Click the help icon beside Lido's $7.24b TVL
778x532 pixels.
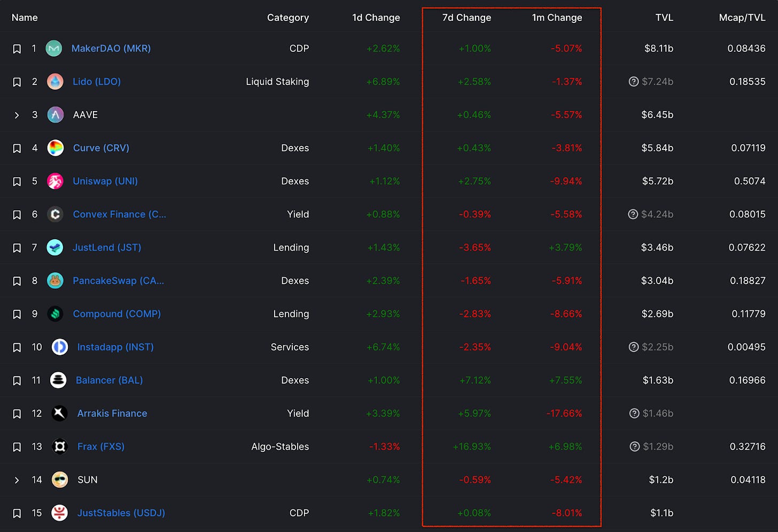click(x=634, y=82)
